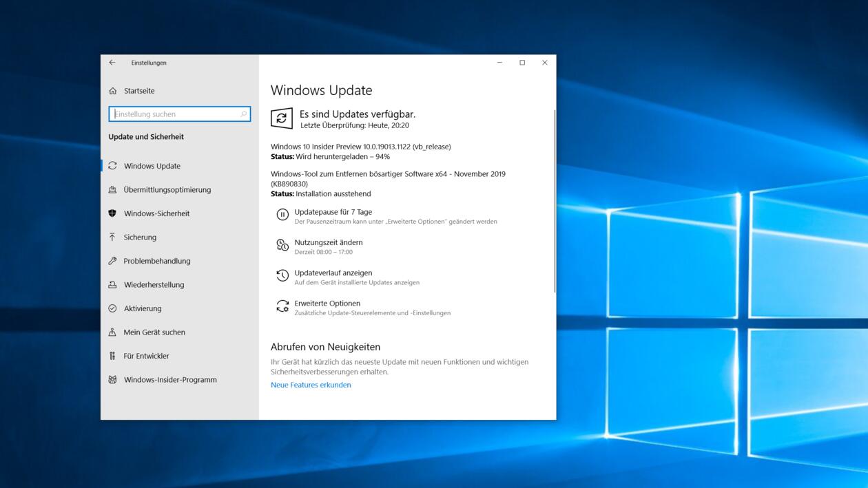
Task: Click the search magnifier icon
Action: tap(244, 114)
